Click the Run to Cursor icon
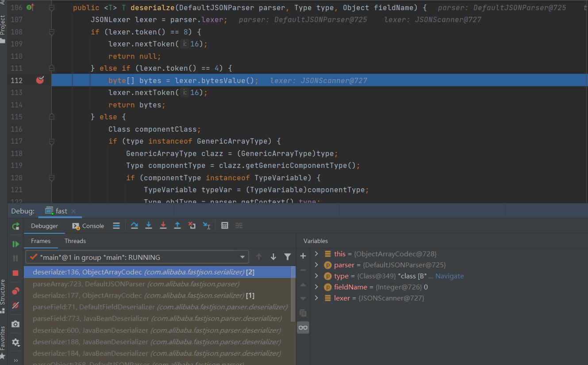588x365 pixels. pyautogui.click(x=206, y=225)
